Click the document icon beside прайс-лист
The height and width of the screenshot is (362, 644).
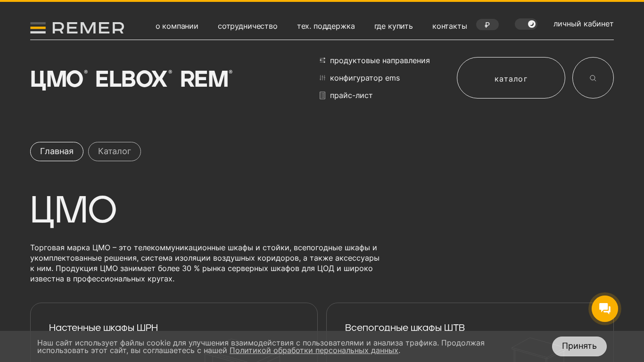pos(322,95)
